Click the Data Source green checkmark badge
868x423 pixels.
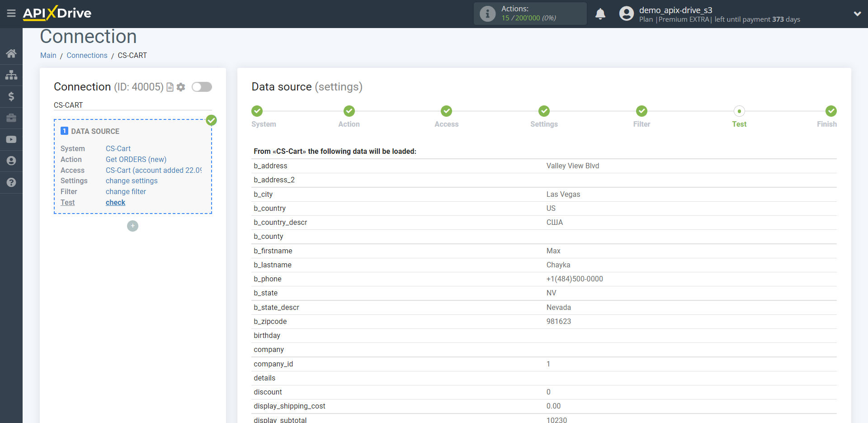211,120
